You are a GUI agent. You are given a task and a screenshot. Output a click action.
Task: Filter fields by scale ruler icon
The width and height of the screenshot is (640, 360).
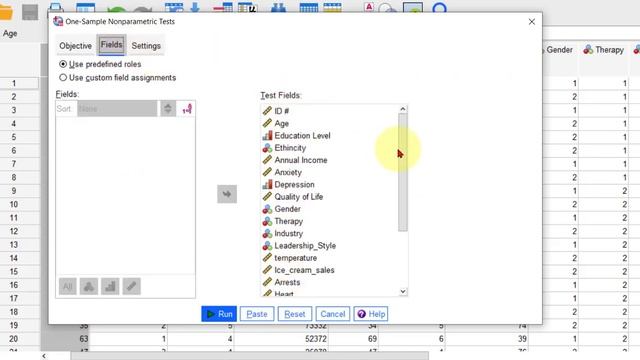(x=131, y=286)
